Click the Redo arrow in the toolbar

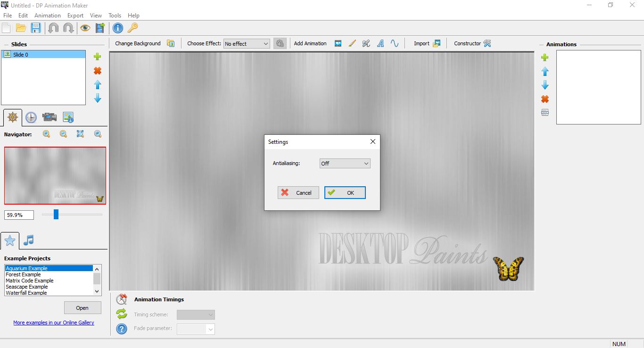(x=68, y=28)
